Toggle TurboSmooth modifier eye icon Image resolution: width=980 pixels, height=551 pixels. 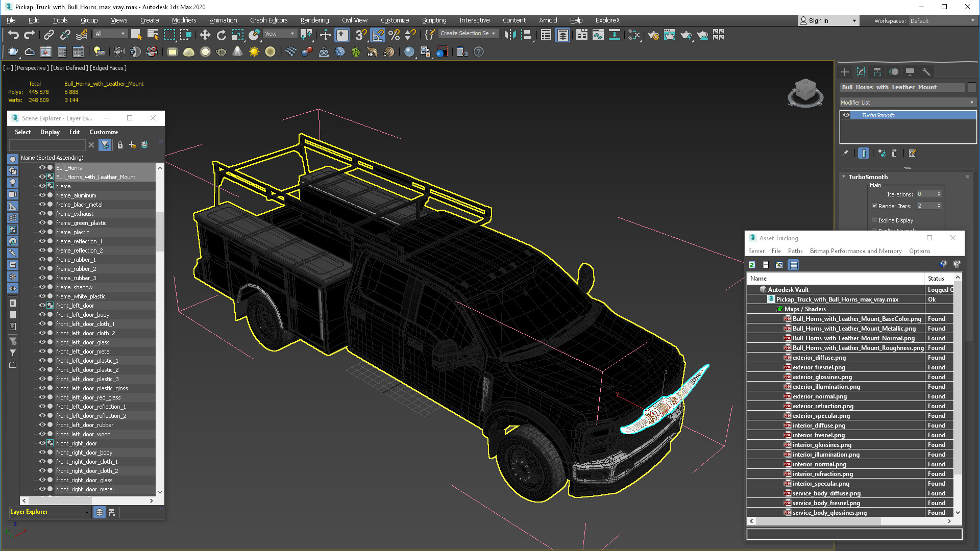tap(846, 115)
